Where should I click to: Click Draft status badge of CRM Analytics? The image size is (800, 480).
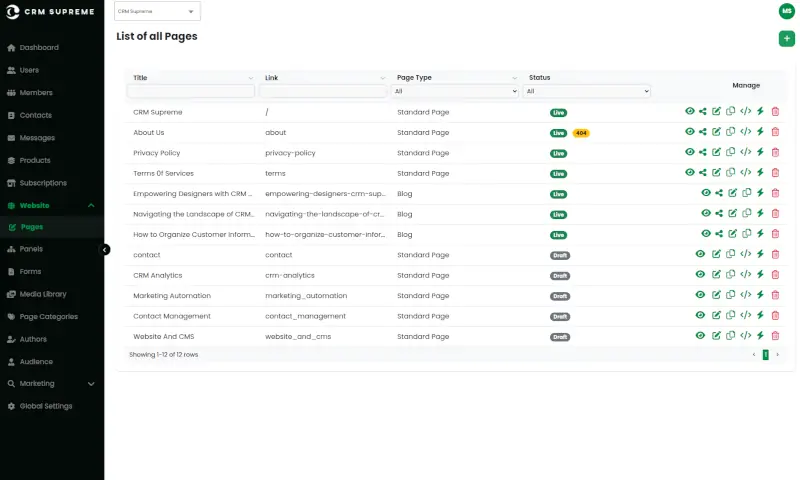tap(560, 276)
